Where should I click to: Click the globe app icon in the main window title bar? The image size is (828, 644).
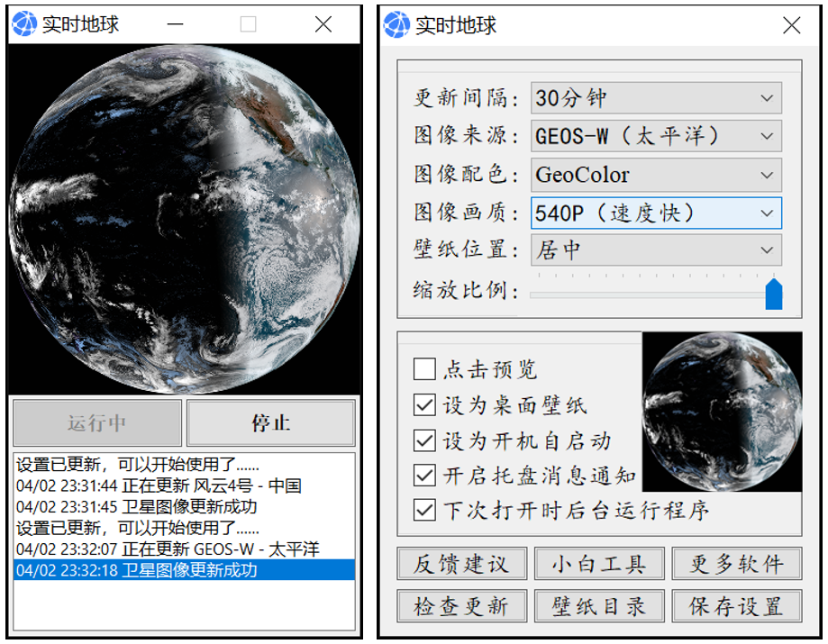(x=24, y=23)
